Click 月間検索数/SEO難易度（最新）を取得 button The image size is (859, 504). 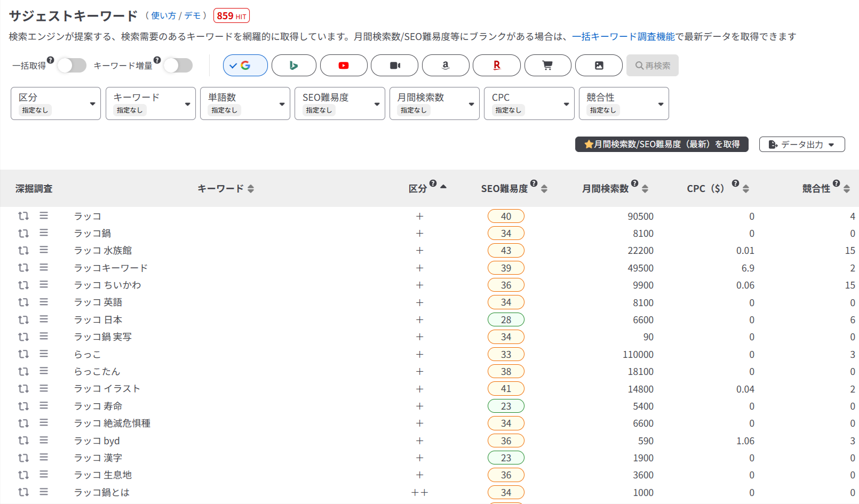pos(662,145)
